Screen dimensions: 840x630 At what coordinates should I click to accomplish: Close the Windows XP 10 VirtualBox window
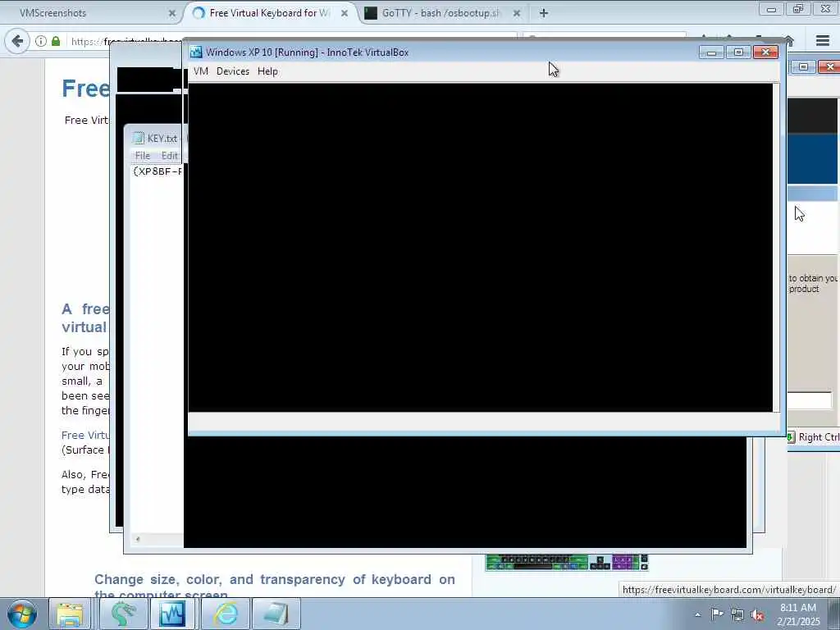[765, 52]
